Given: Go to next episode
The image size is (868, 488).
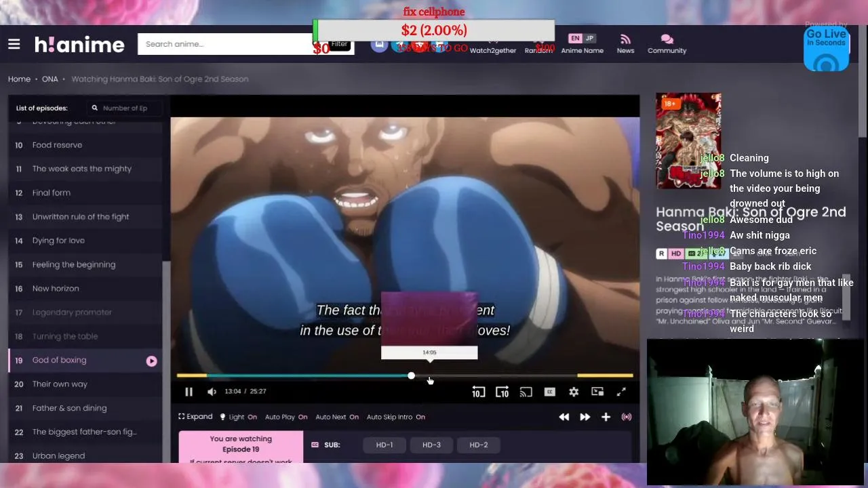Looking at the screenshot, I should tap(585, 417).
